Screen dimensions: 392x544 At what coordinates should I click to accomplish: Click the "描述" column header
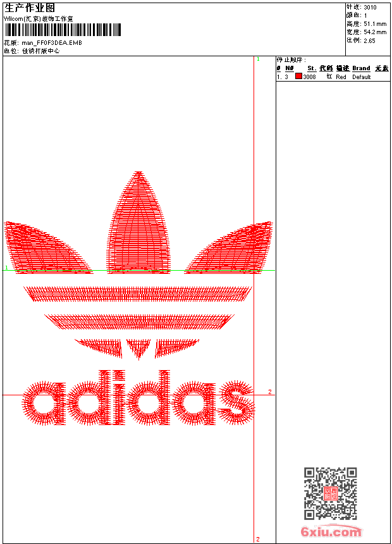pos(343,68)
